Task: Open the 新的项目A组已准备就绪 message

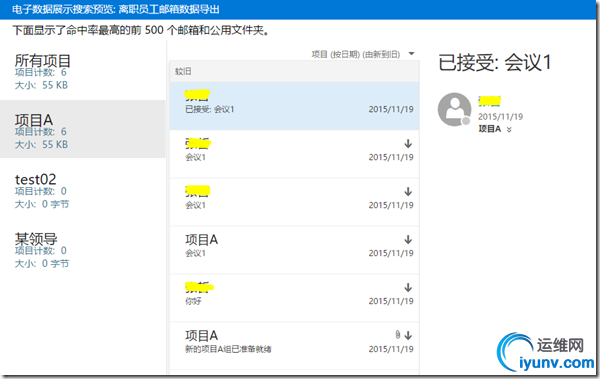Action: [294, 346]
